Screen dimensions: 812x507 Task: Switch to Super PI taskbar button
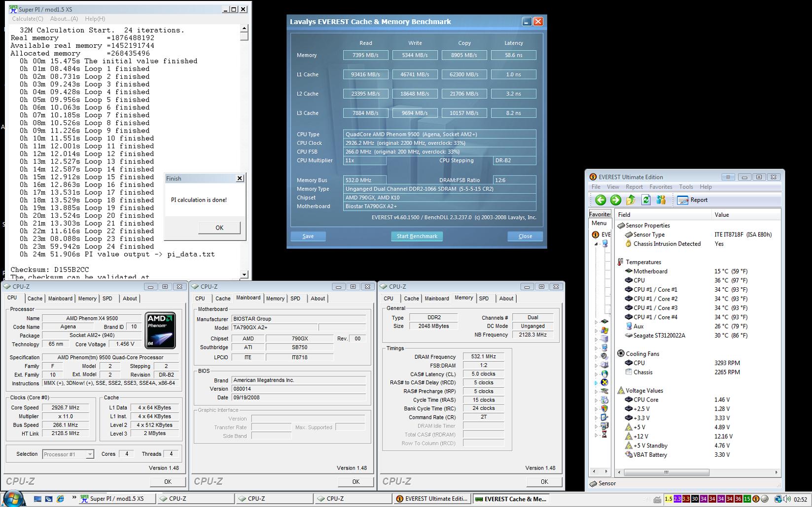pyautogui.click(x=117, y=499)
